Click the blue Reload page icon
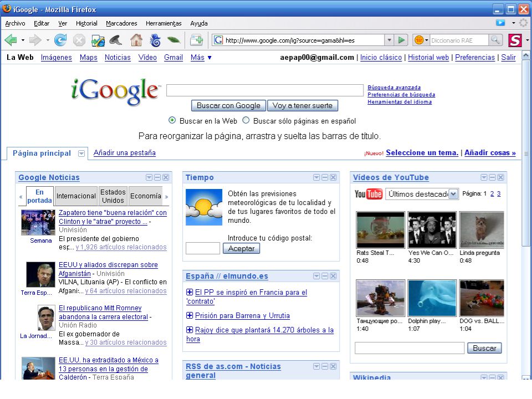The width and height of the screenshot is (532, 399). coord(60,40)
